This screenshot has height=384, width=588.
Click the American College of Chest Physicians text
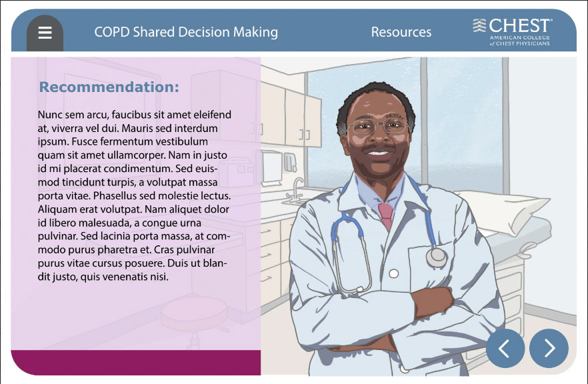click(519, 41)
